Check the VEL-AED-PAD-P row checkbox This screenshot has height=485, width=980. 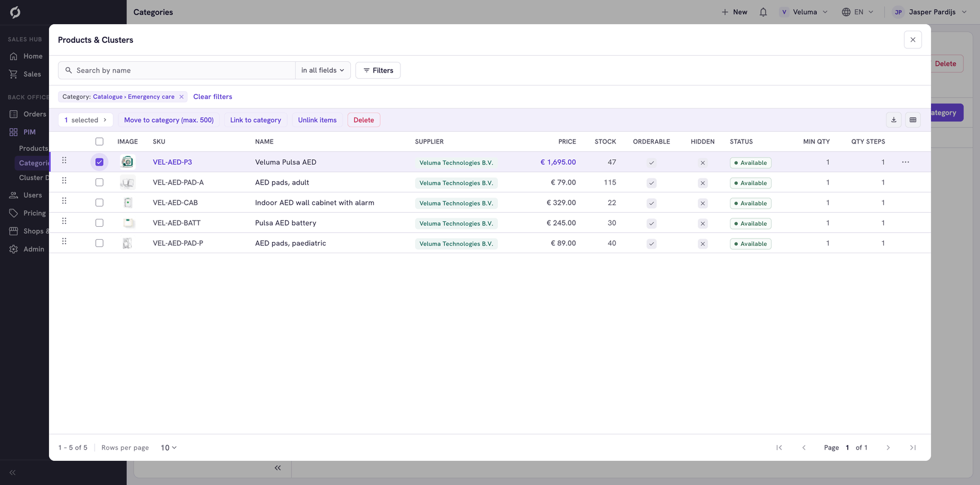click(x=99, y=243)
